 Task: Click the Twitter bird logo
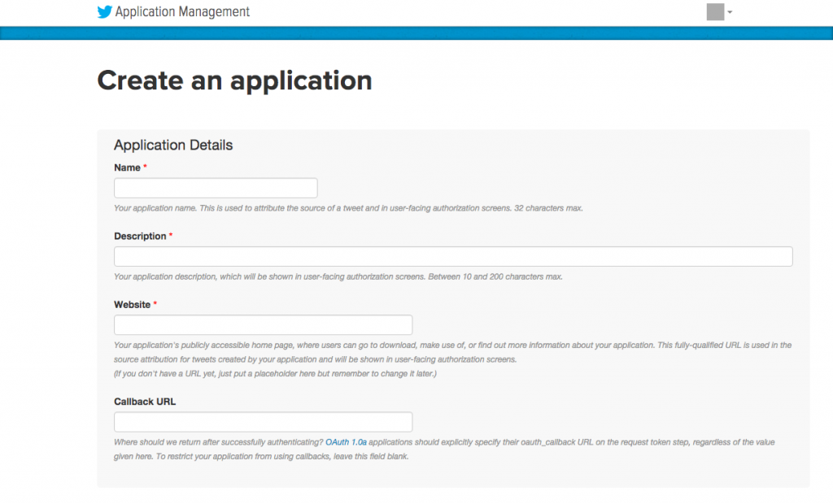click(x=105, y=11)
